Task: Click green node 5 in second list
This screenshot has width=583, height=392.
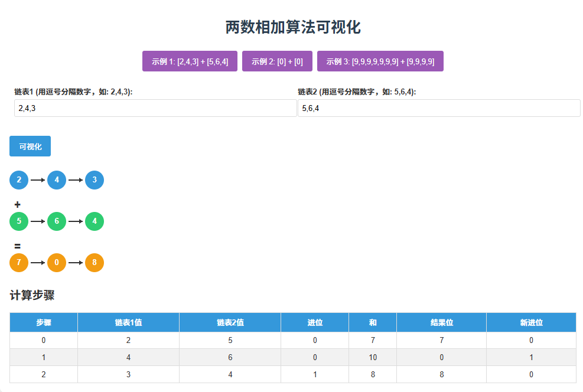Action: pyautogui.click(x=19, y=221)
